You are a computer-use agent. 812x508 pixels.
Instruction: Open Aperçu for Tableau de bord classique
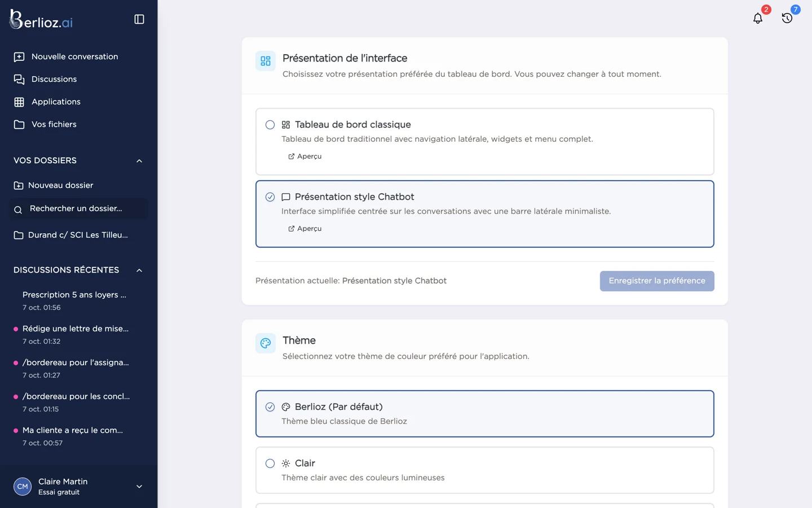pos(305,156)
